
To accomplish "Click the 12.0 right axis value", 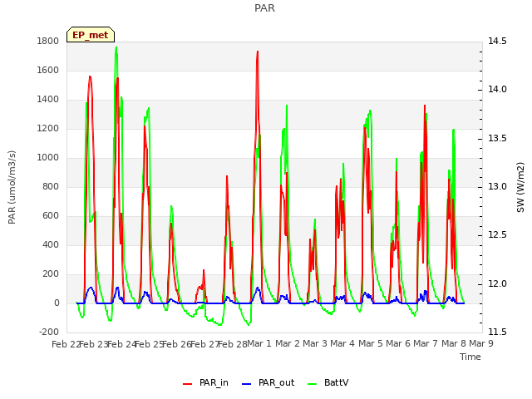I will (497, 283).
